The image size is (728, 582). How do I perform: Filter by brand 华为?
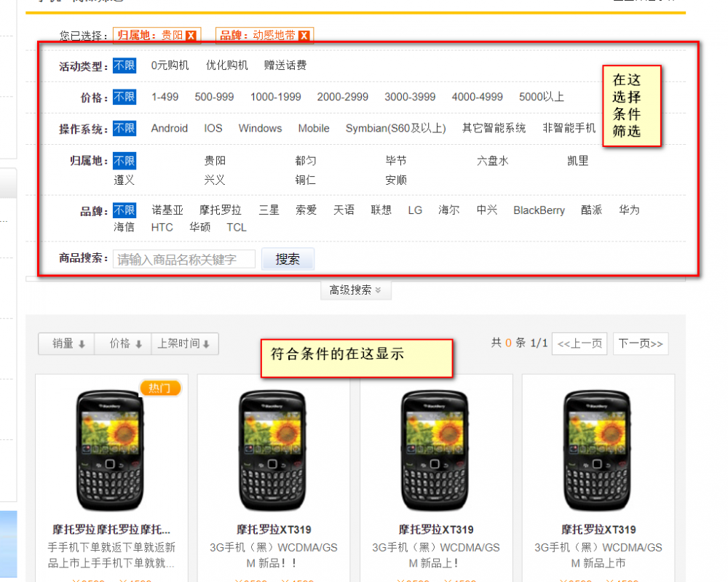(629, 210)
